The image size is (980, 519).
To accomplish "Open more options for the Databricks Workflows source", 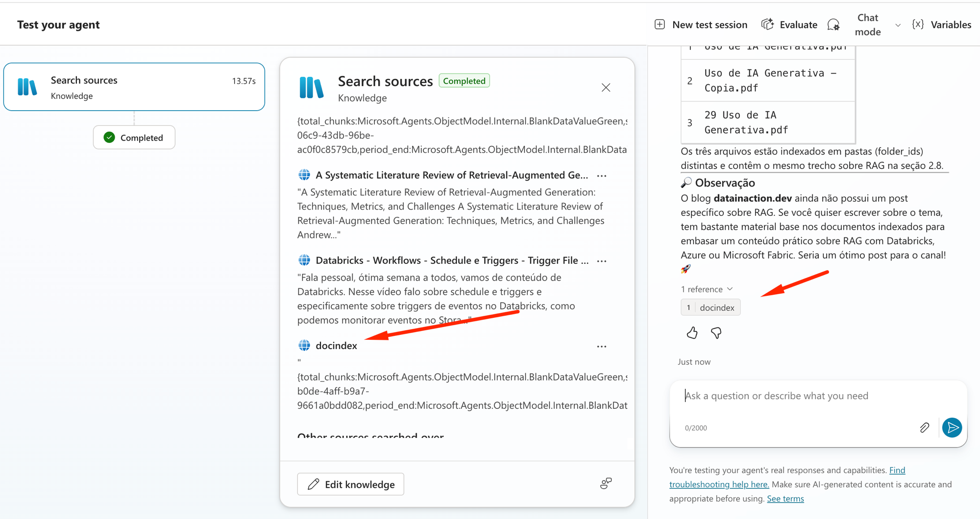I will [602, 261].
